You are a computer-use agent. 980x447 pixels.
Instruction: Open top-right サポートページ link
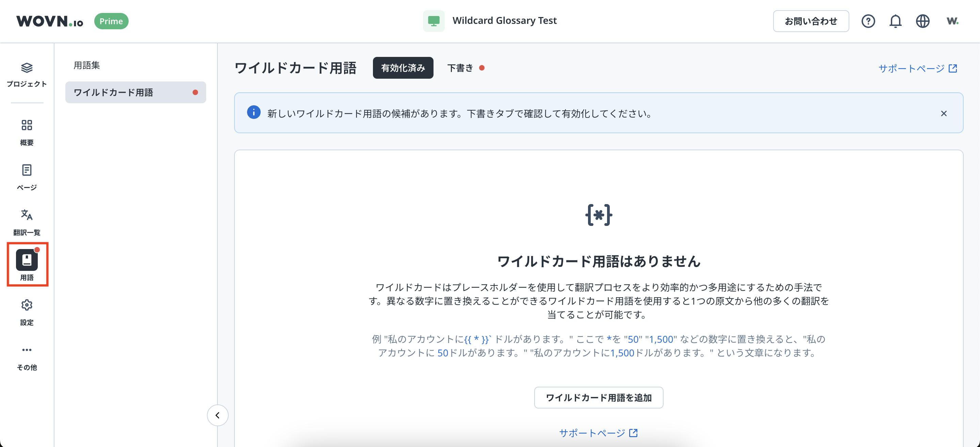pos(917,68)
